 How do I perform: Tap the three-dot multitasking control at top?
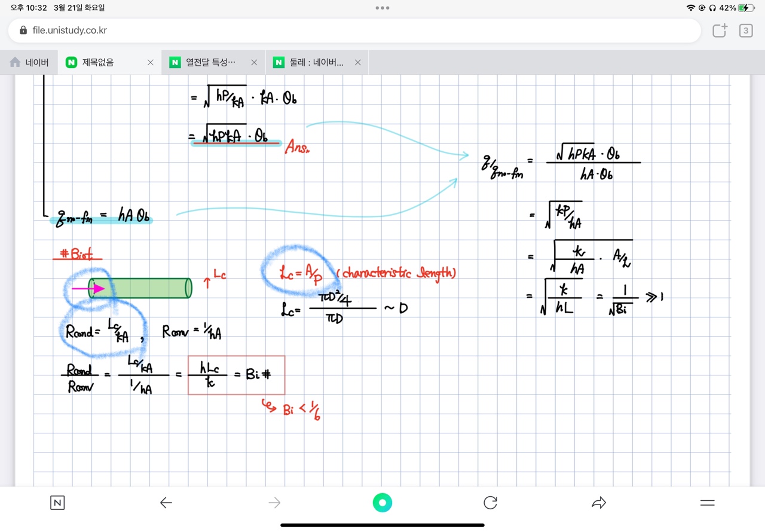click(382, 8)
